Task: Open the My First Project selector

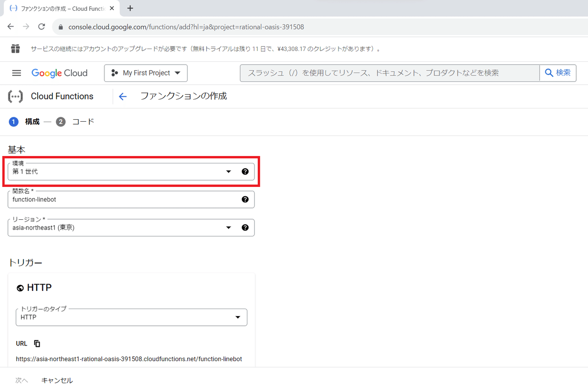Action: [x=146, y=73]
